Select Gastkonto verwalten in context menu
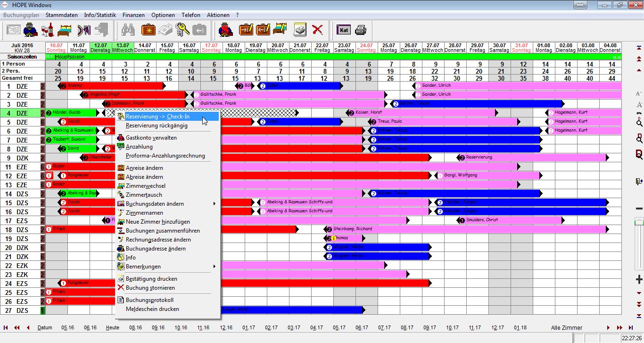Viewport: 644px width, 343px height. (168, 138)
